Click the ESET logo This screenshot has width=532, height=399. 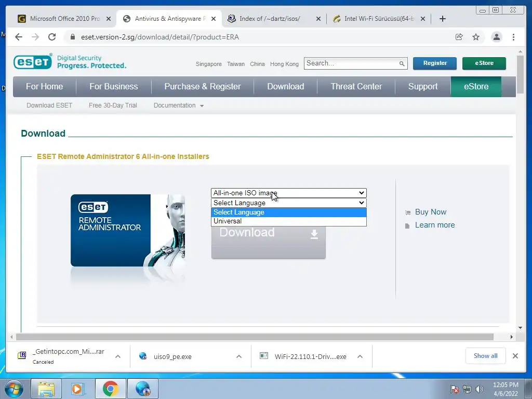[x=33, y=61]
